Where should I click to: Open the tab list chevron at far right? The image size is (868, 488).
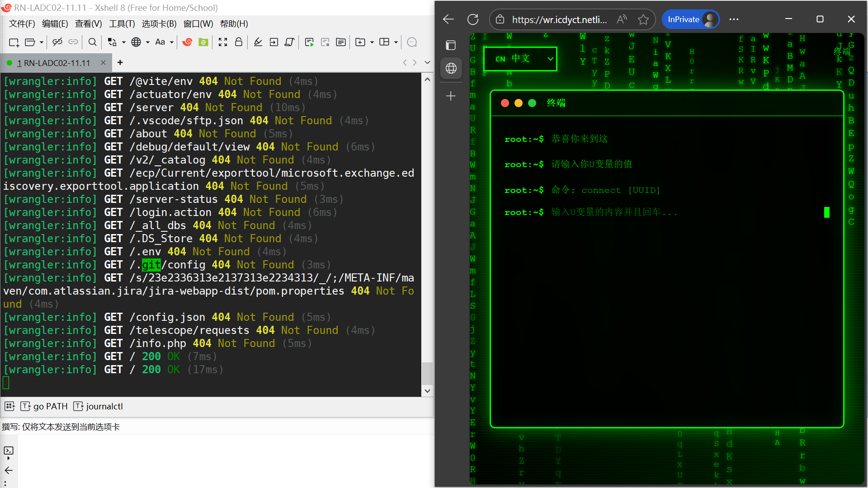(x=427, y=62)
